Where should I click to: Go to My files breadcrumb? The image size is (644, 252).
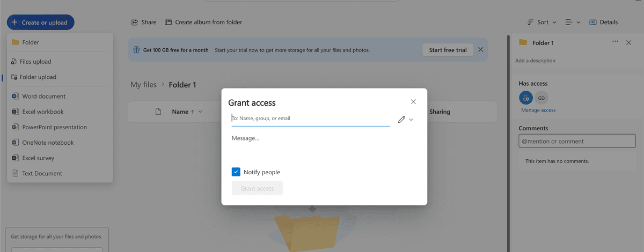tap(144, 85)
